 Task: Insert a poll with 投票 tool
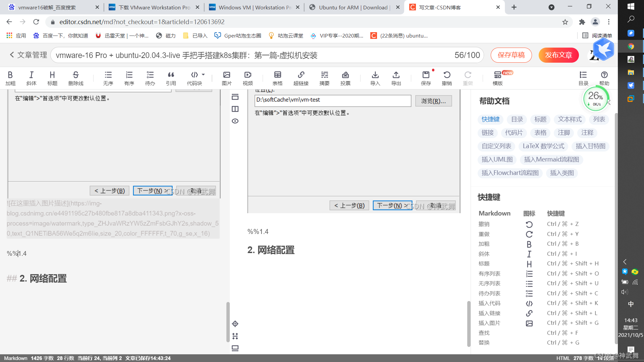[345, 78]
